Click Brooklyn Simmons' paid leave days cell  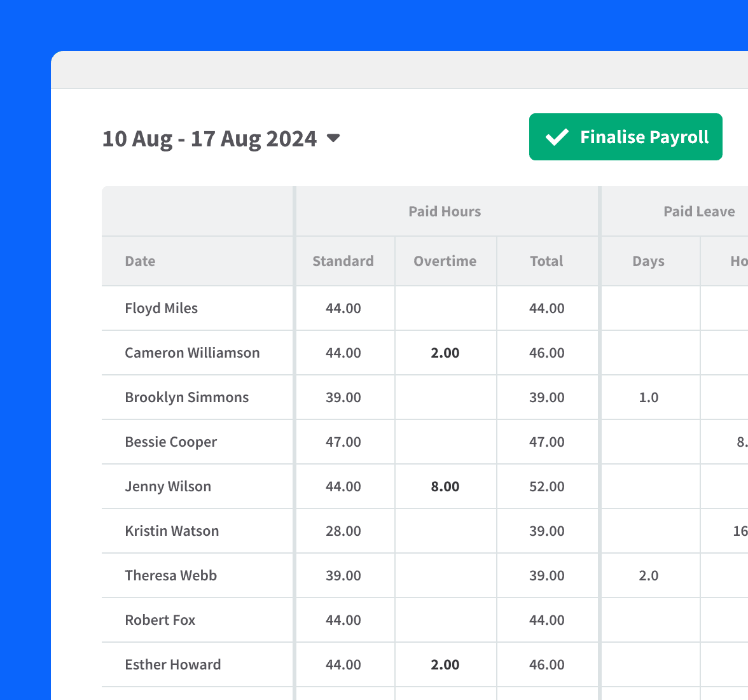point(649,397)
